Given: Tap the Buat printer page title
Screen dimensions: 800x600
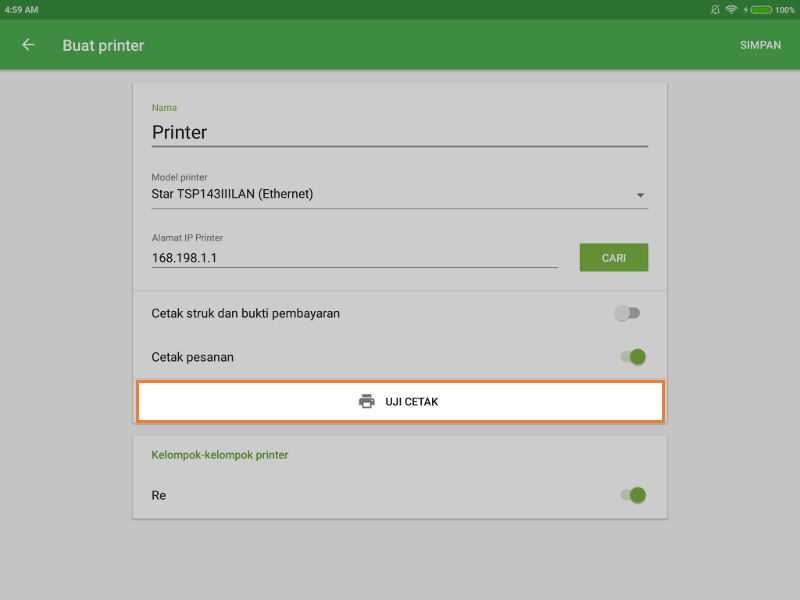Looking at the screenshot, I should click(x=103, y=45).
